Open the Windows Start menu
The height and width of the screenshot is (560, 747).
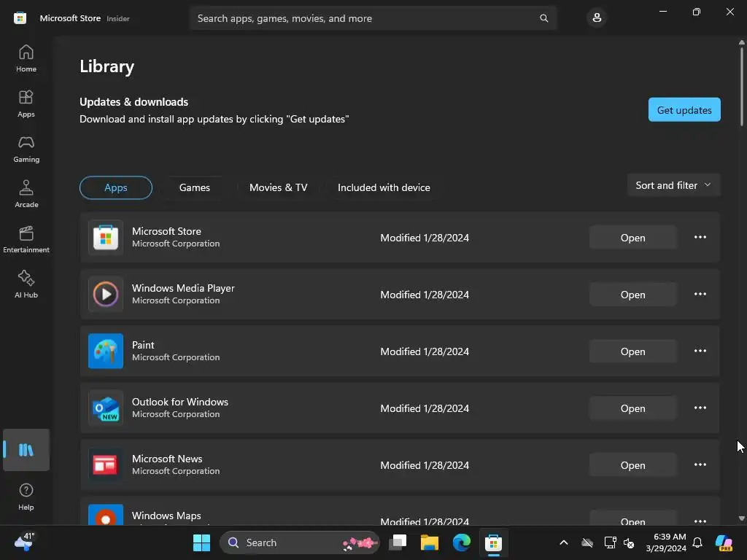[201, 542]
